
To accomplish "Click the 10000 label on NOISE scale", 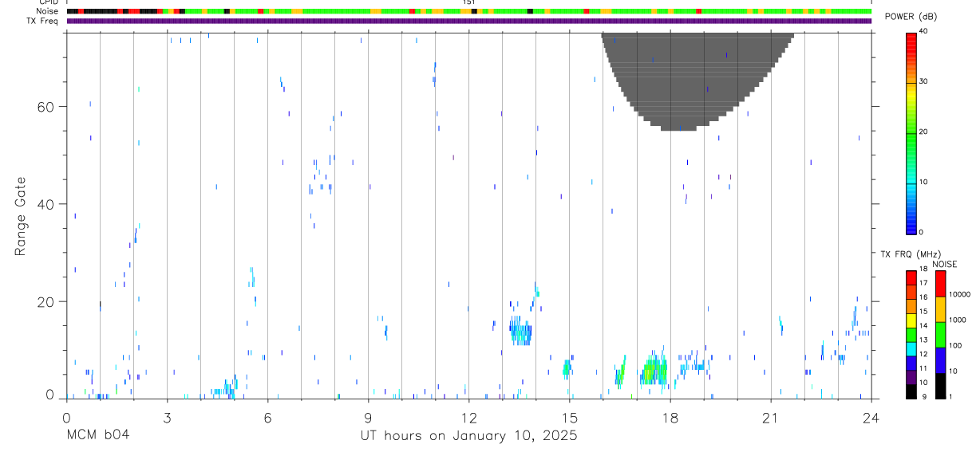I will tap(960, 294).
